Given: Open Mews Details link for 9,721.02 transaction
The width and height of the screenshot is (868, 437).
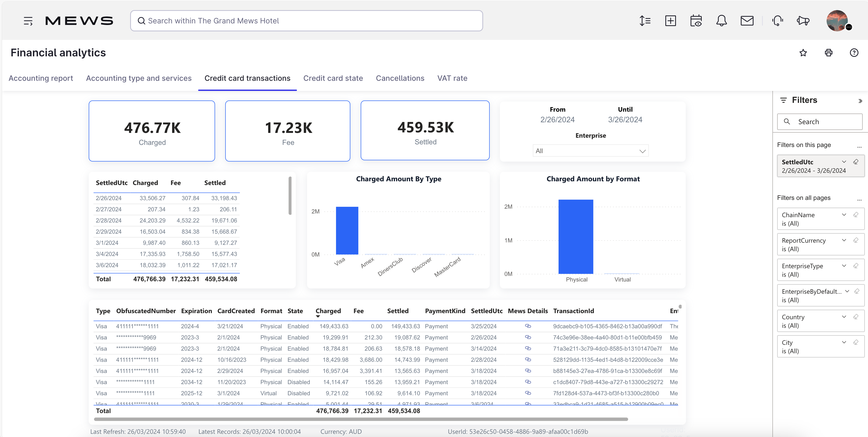Looking at the screenshot, I should (x=528, y=393).
